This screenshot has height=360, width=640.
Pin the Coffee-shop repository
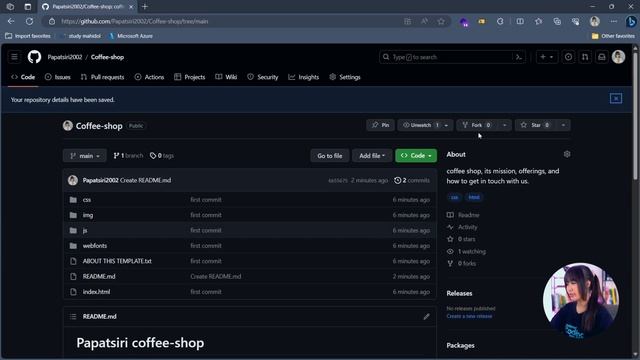pos(380,125)
